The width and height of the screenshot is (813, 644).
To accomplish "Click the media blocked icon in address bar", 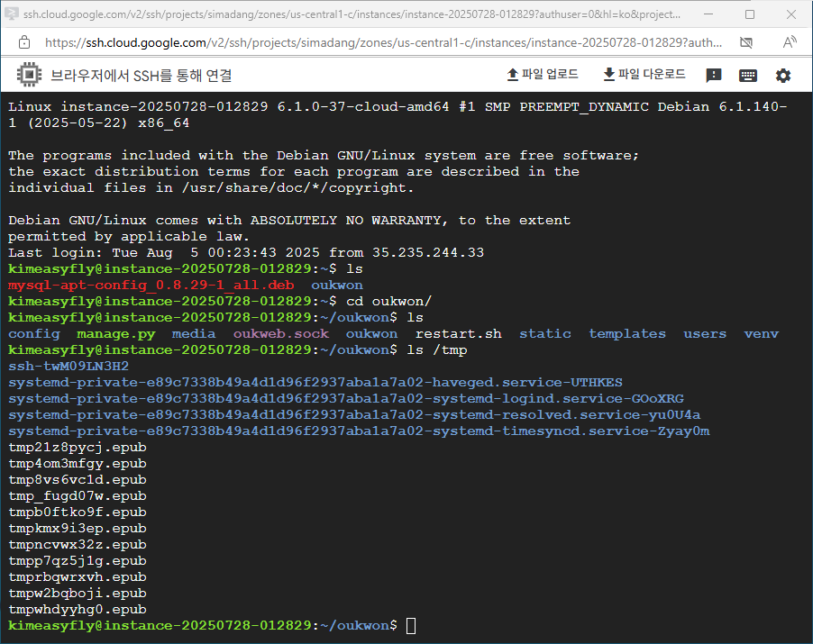I will 746,42.
